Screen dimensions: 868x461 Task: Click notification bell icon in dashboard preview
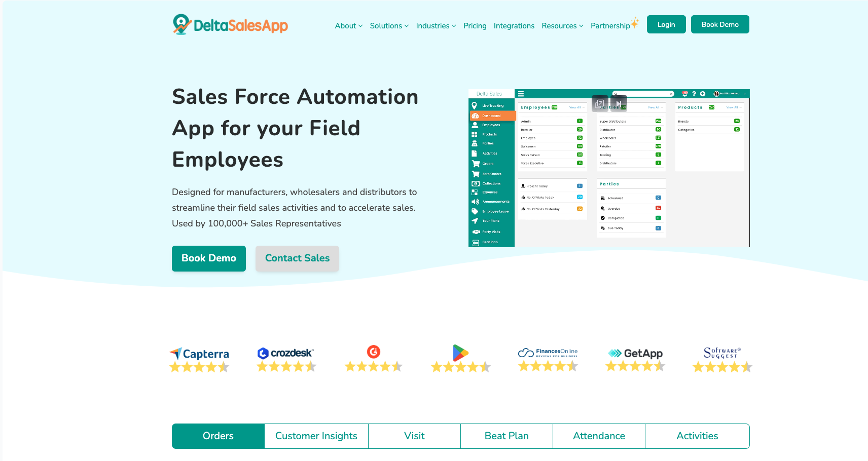click(685, 94)
